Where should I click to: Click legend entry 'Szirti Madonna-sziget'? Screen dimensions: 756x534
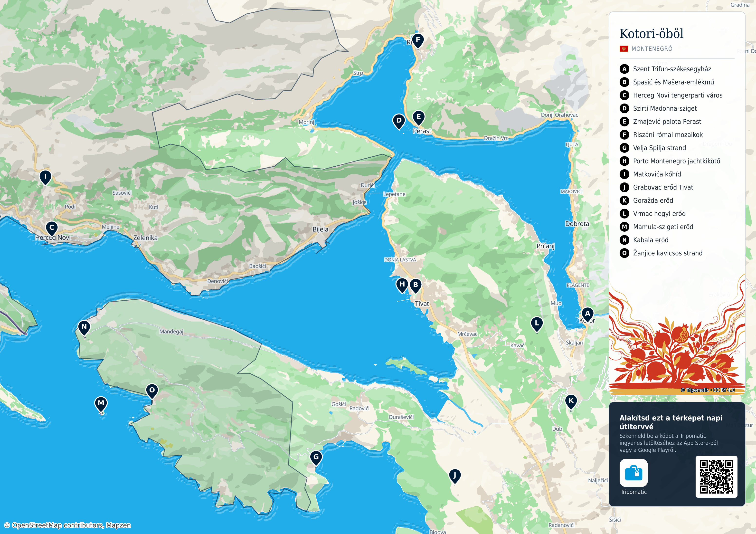tap(665, 108)
